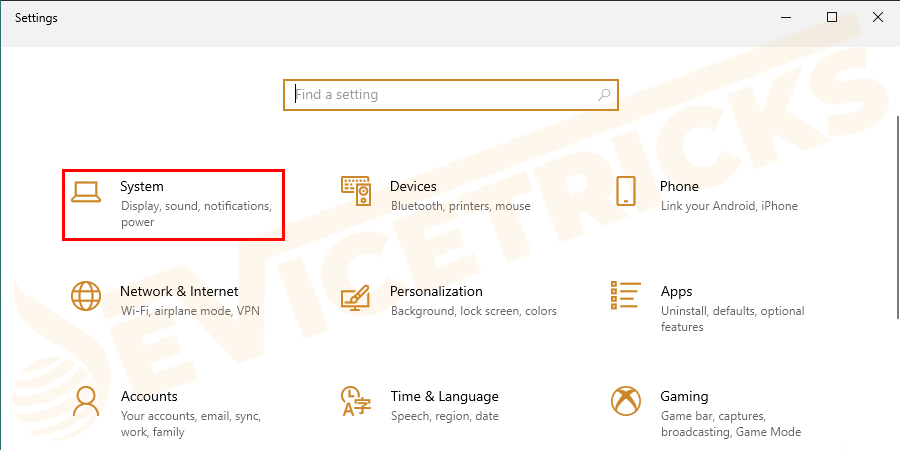Click the Network & Internet globe icon
Image resolution: width=900 pixels, height=450 pixels.
coord(86,296)
